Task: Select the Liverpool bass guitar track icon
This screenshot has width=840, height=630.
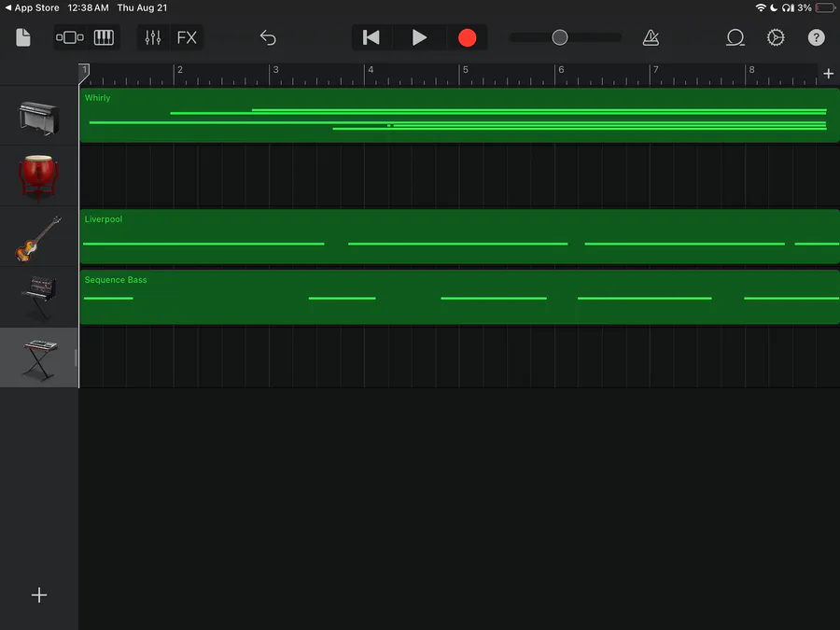Action: point(38,238)
